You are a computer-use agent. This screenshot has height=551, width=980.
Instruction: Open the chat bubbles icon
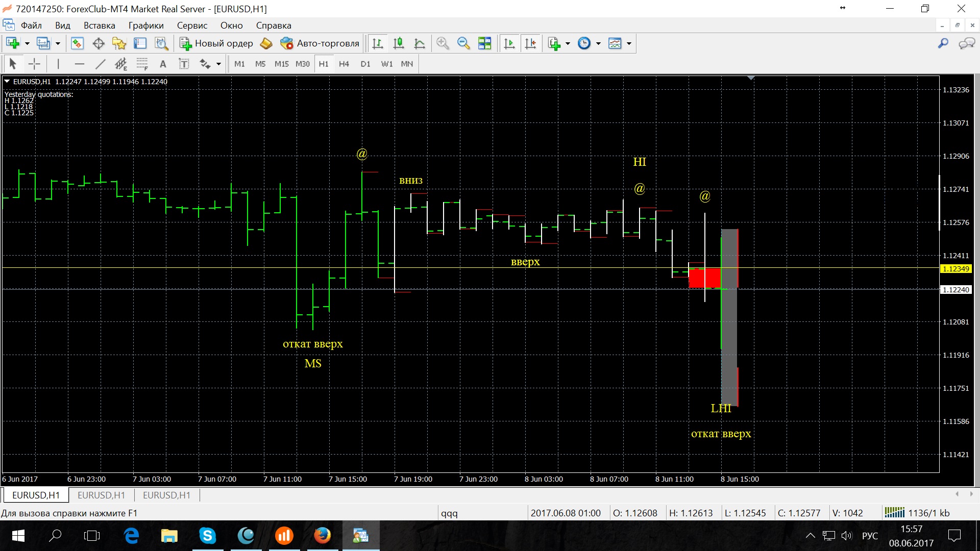pyautogui.click(x=967, y=43)
